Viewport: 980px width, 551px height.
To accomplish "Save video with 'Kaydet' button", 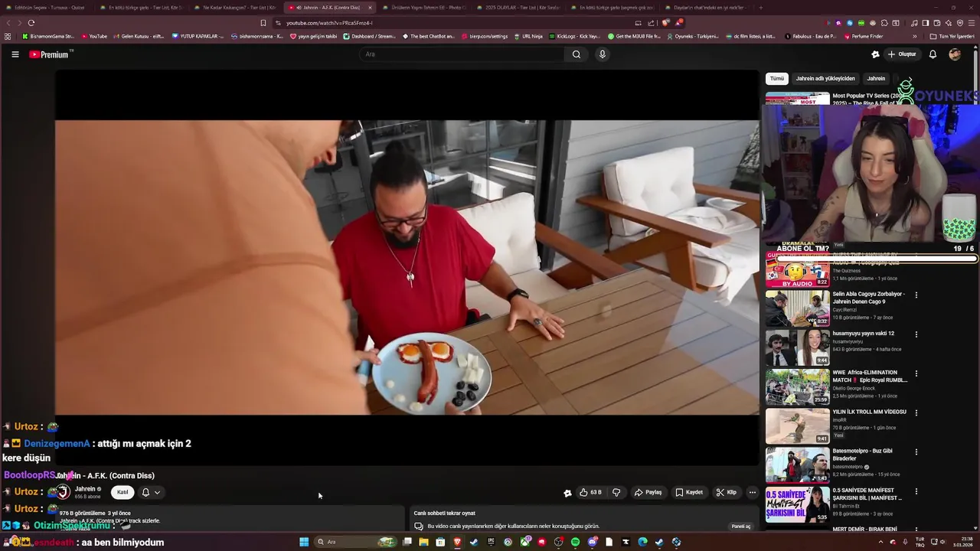I will click(x=689, y=492).
